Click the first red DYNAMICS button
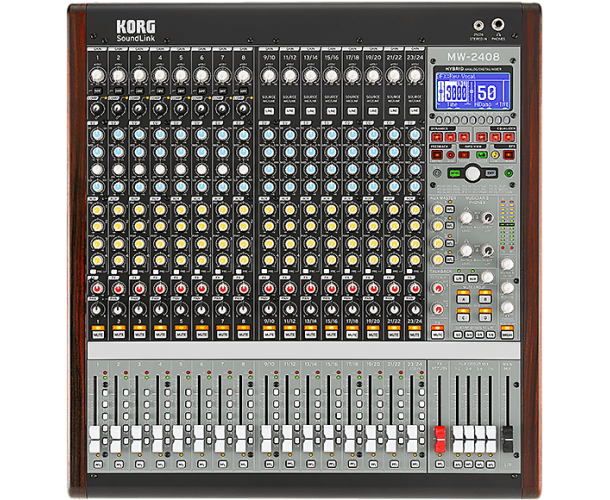Screen dimensions: 610x500 coord(437,137)
